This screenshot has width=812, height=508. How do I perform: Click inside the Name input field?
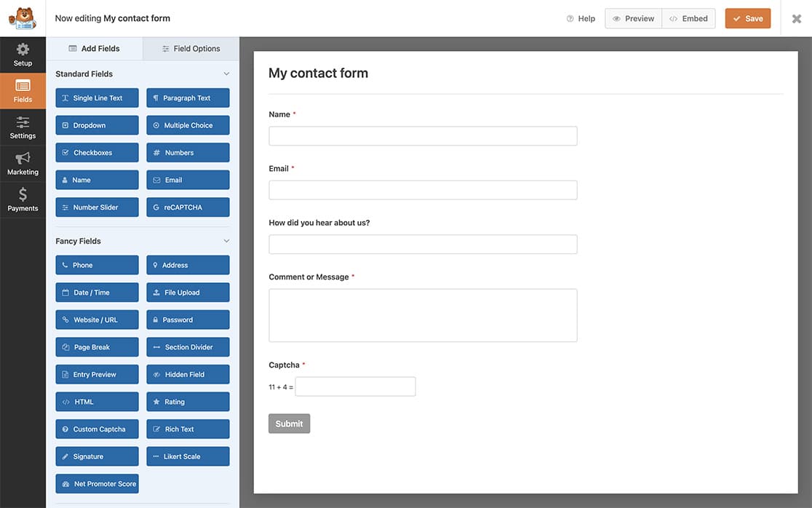(x=423, y=135)
